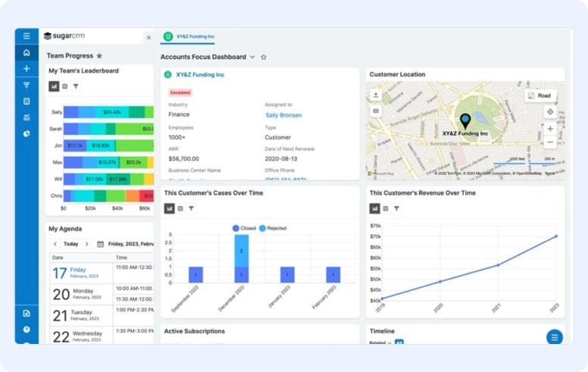Select table view in Revenue Over Time
The height and width of the screenshot is (372, 588).
[x=386, y=208]
